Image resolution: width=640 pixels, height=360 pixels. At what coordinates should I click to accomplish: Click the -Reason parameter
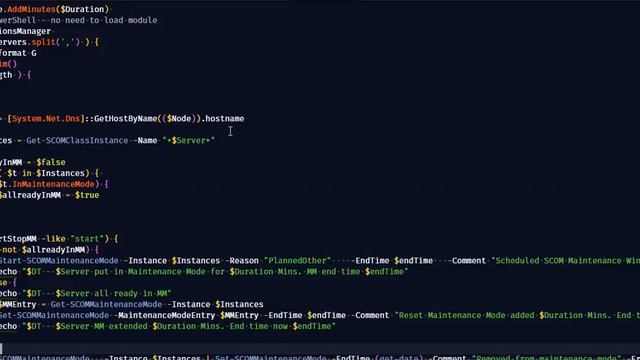click(241, 260)
